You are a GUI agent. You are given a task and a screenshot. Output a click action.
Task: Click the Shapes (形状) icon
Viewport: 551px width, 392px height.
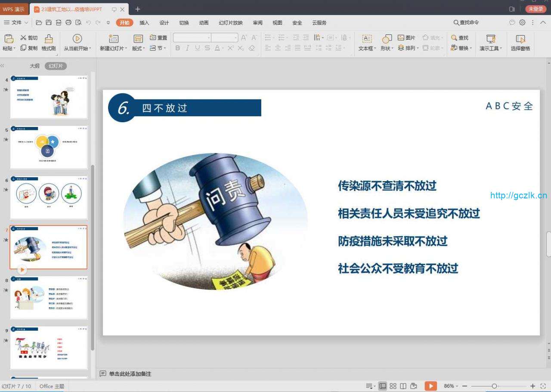pos(387,39)
